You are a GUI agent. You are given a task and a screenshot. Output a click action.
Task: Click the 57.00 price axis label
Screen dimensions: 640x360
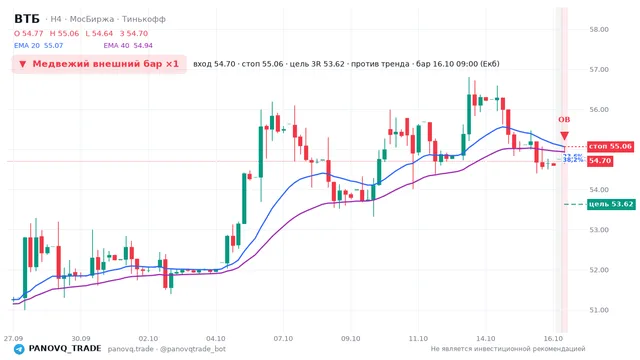[x=599, y=70]
